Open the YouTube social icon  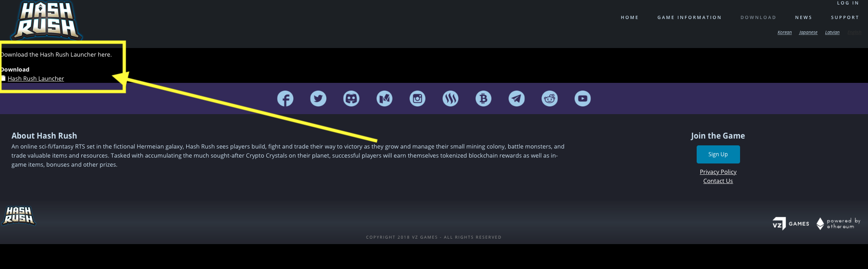(583, 98)
